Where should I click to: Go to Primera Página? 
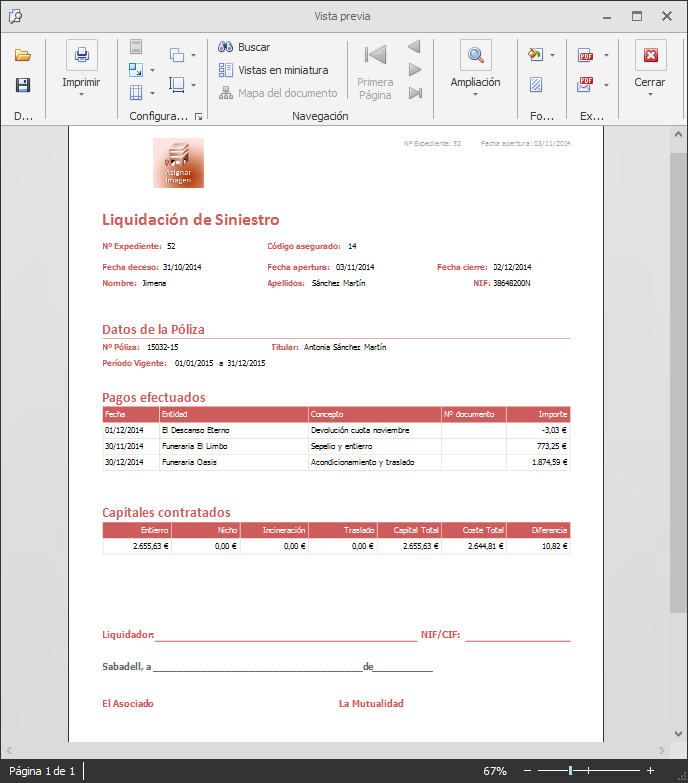375,70
